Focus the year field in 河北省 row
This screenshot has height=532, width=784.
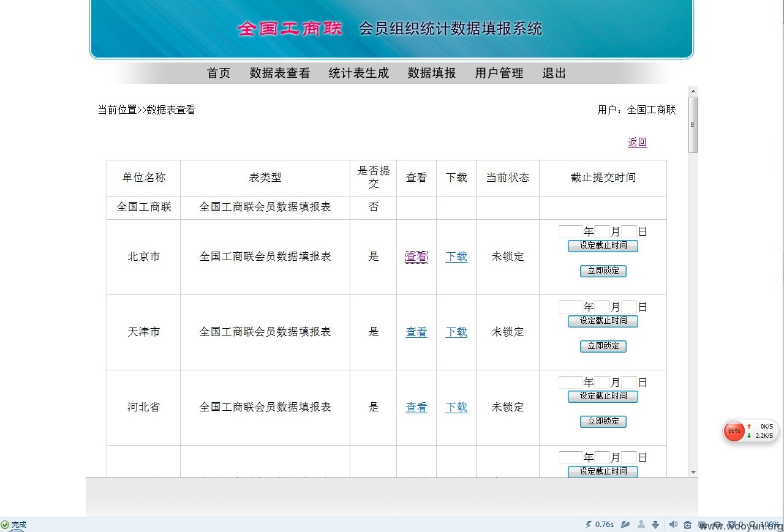coord(571,383)
